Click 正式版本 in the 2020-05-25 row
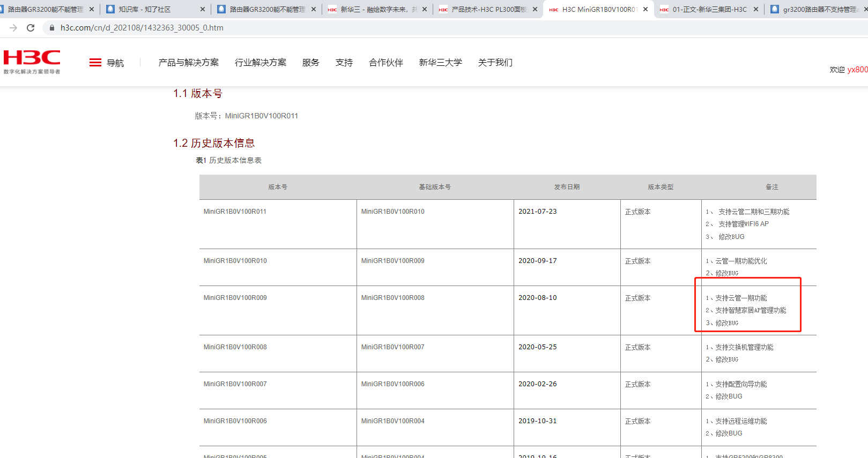 point(638,348)
